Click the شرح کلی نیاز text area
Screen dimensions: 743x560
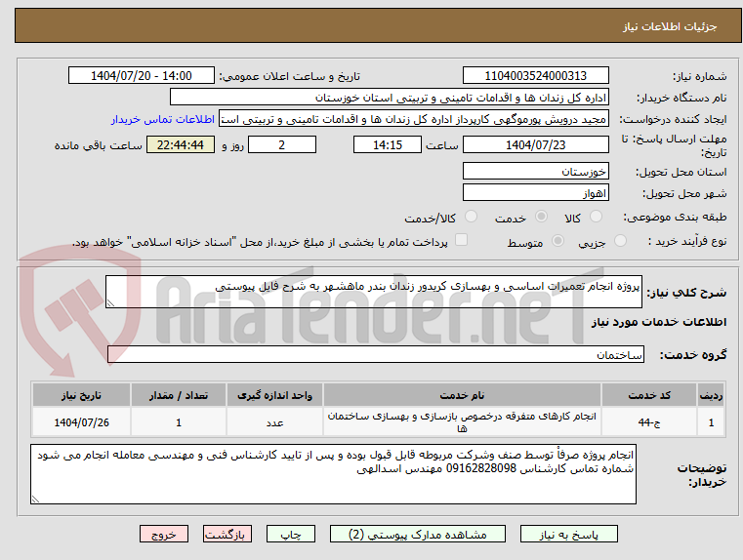pyautogui.click(x=374, y=292)
